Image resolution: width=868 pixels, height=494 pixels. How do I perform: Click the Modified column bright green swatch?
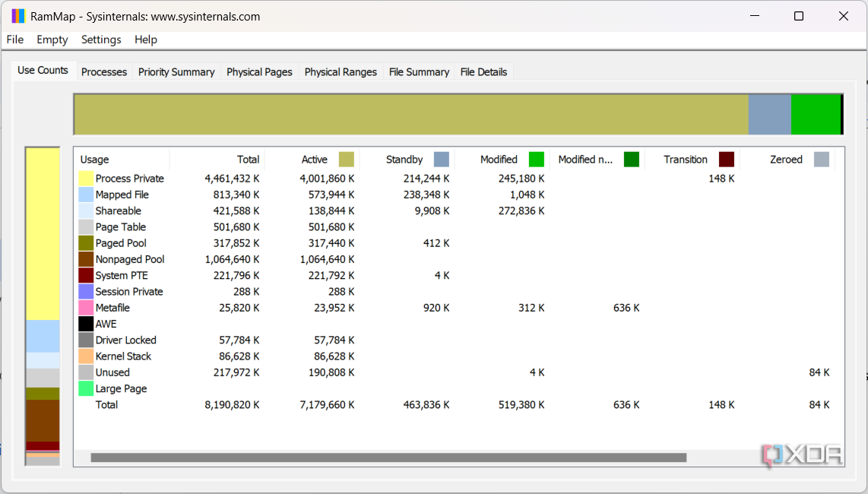click(537, 160)
